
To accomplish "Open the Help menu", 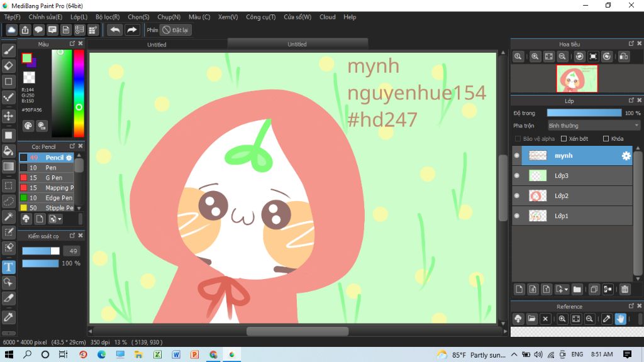I will 350,17.
